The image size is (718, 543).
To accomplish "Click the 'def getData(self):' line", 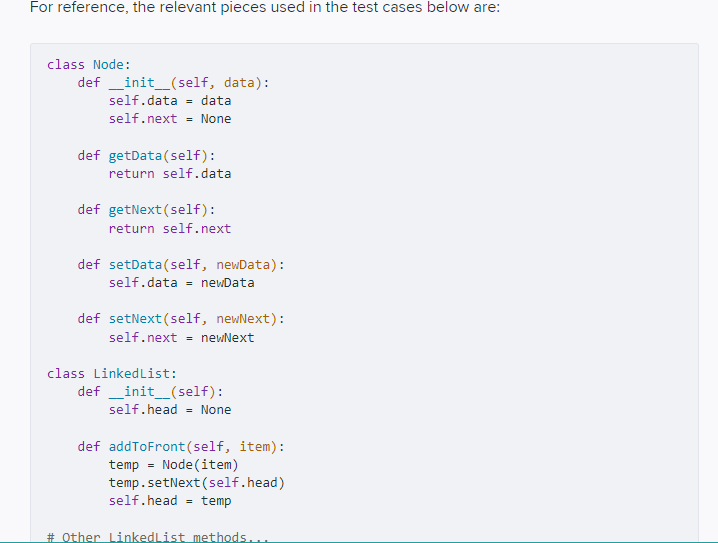I will pos(147,156).
